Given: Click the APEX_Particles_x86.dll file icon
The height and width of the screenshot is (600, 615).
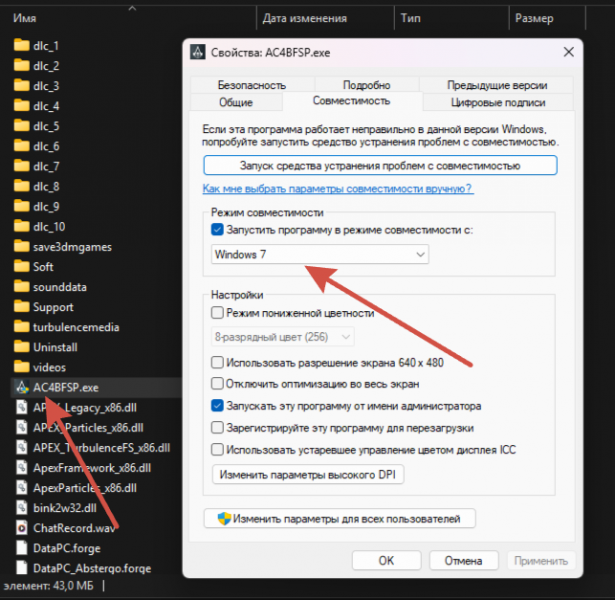Looking at the screenshot, I should [22, 427].
